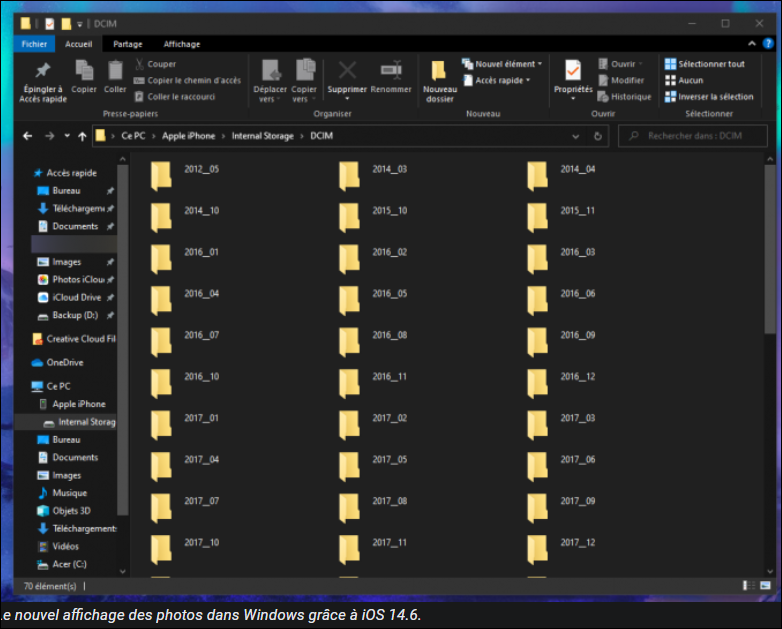This screenshot has height=629, width=782.
Task: Click the Renommer icon in ribbon
Action: pos(391,72)
